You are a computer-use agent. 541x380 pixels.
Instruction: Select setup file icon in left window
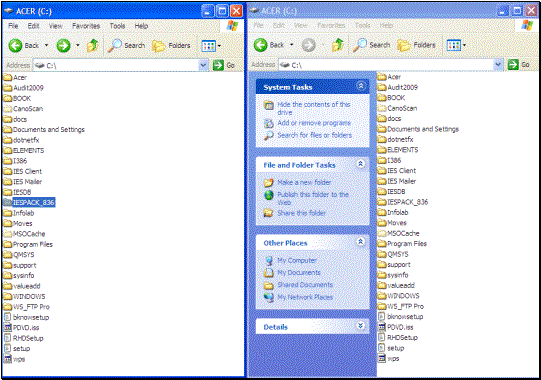point(7,348)
